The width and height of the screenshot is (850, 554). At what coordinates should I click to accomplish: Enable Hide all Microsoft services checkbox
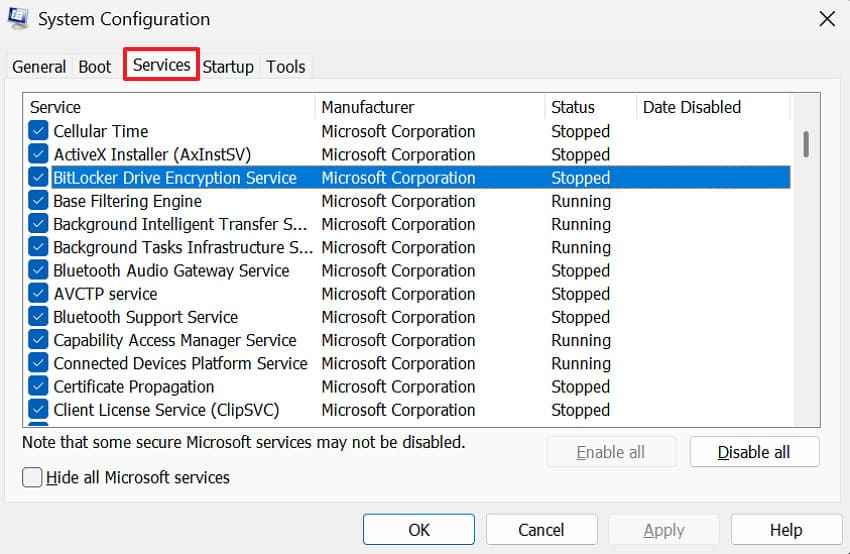[x=32, y=477]
